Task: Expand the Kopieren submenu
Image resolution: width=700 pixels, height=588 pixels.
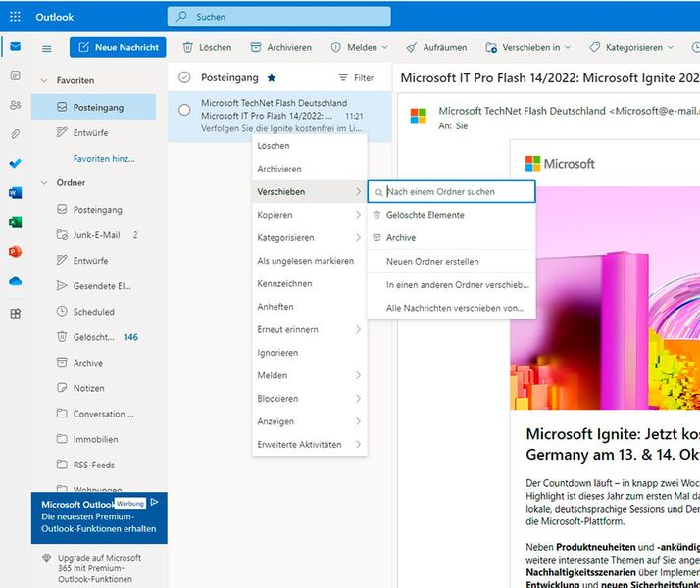Action: click(310, 215)
